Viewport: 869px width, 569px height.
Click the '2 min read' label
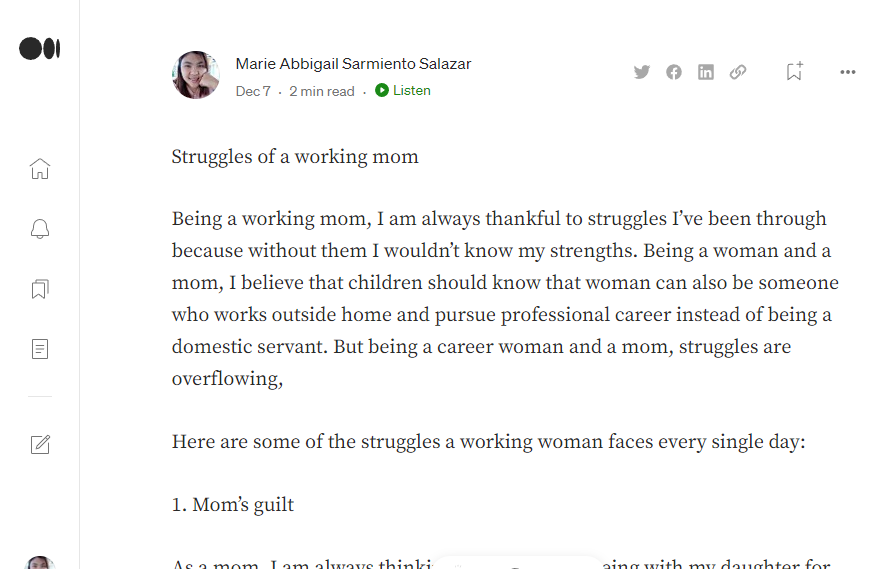(x=322, y=91)
